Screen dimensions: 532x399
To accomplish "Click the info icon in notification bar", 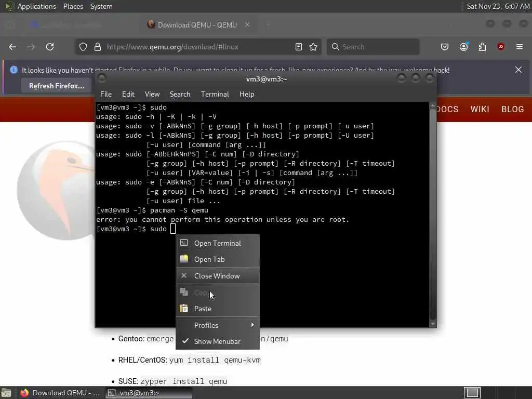I will coord(14,70).
